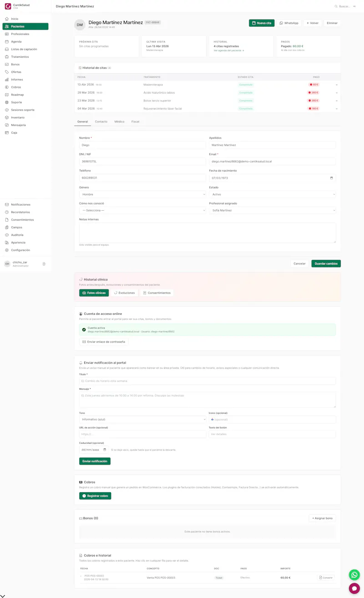
Task: Click the URL de acción field
Action: [x=142, y=434]
